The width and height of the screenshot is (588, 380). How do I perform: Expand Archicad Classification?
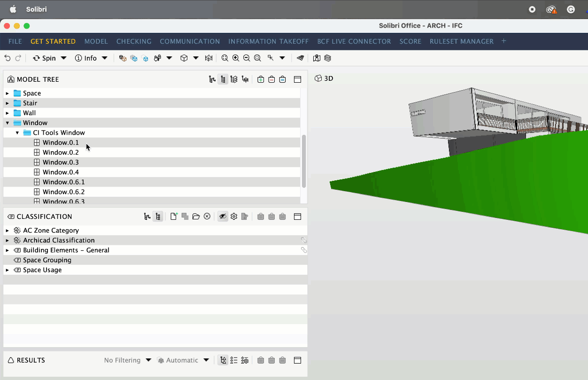(x=8, y=240)
